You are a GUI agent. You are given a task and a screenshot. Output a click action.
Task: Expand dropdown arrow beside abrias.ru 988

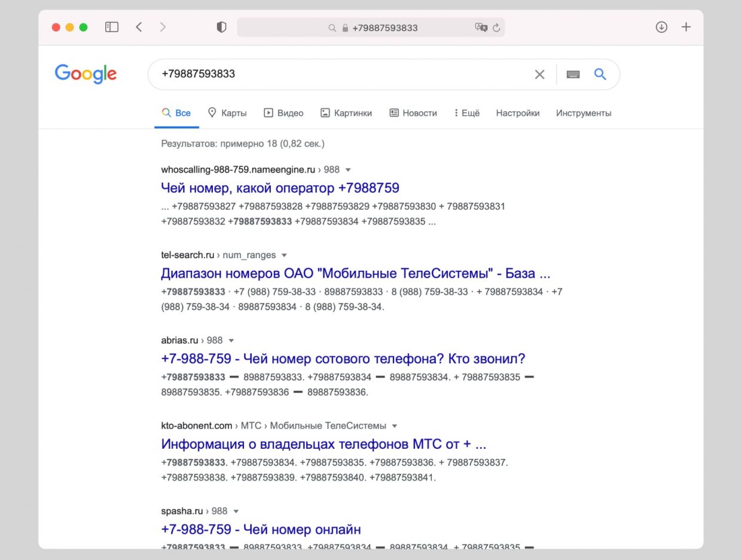pos(231,341)
